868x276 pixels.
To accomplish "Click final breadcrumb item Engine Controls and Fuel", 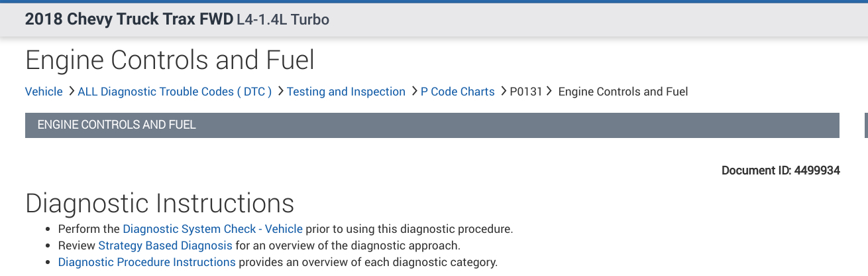I will coord(623,92).
